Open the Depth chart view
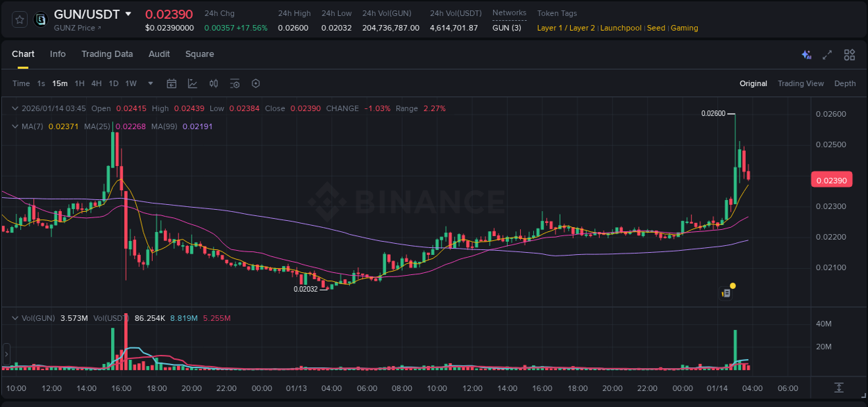Image resolution: width=868 pixels, height=407 pixels. 845,83
